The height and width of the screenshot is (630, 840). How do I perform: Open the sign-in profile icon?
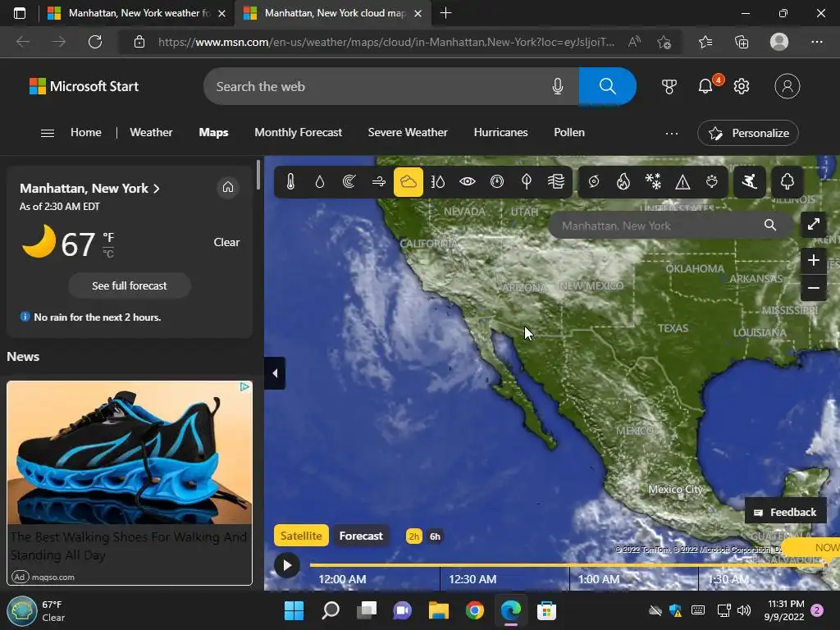point(787,86)
